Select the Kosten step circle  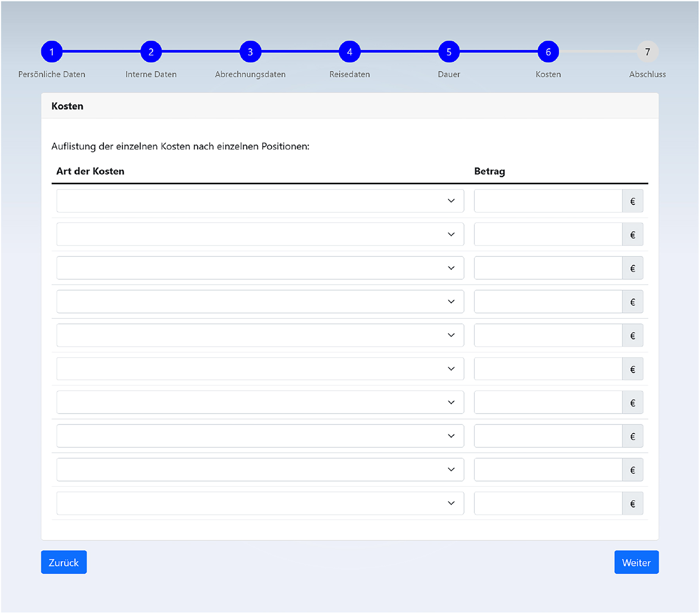(x=548, y=51)
